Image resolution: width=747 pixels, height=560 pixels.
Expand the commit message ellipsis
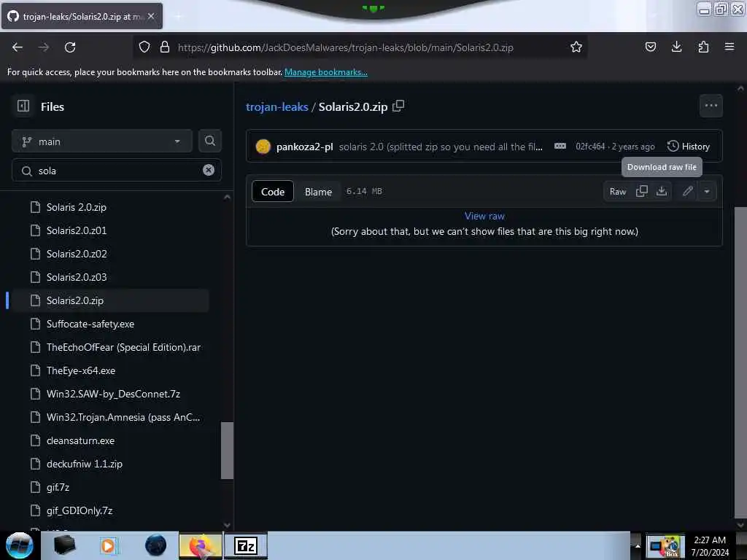point(560,146)
